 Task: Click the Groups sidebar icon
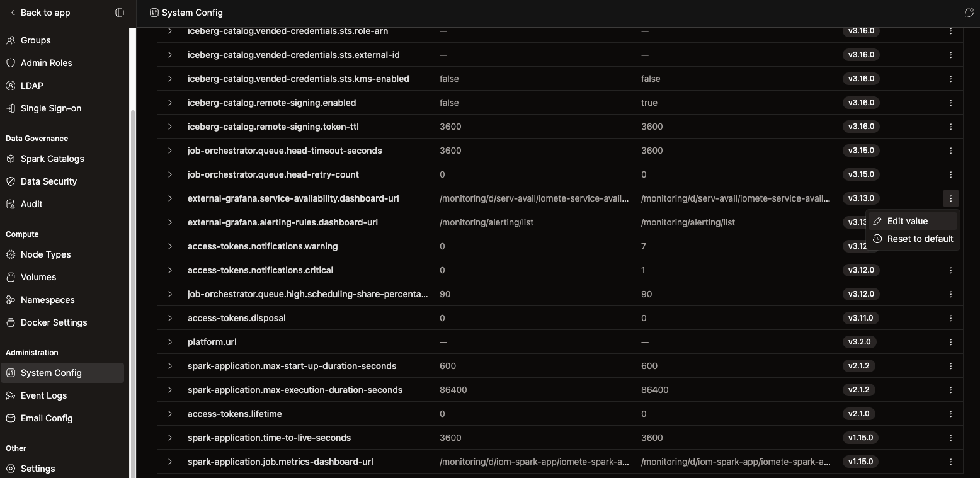(10, 40)
